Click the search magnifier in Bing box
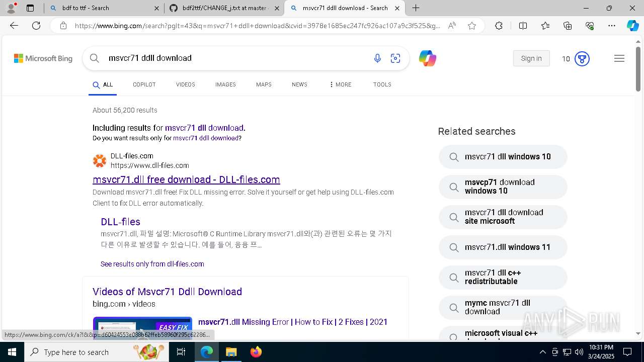The image size is (644, 362). (x=94, y=58)
